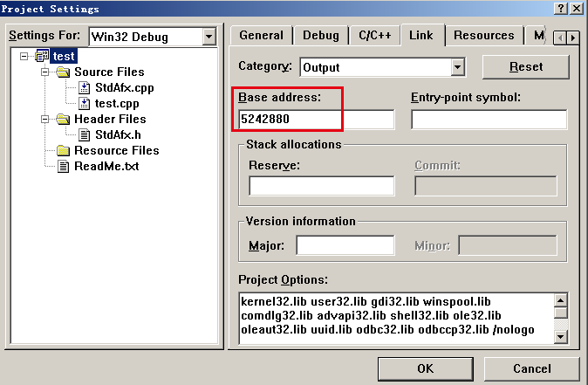Click the test.cpp file icon

[x=85, y=103]
